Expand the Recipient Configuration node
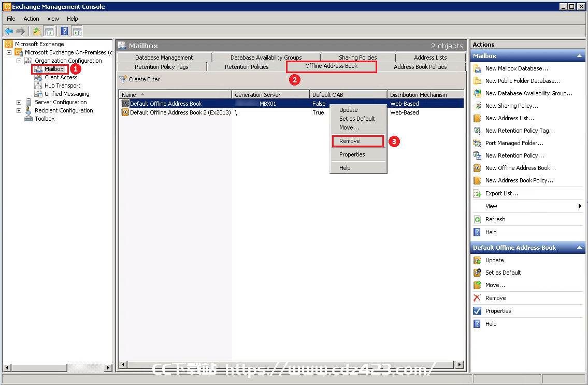588x385 pixels. point(19,110)
